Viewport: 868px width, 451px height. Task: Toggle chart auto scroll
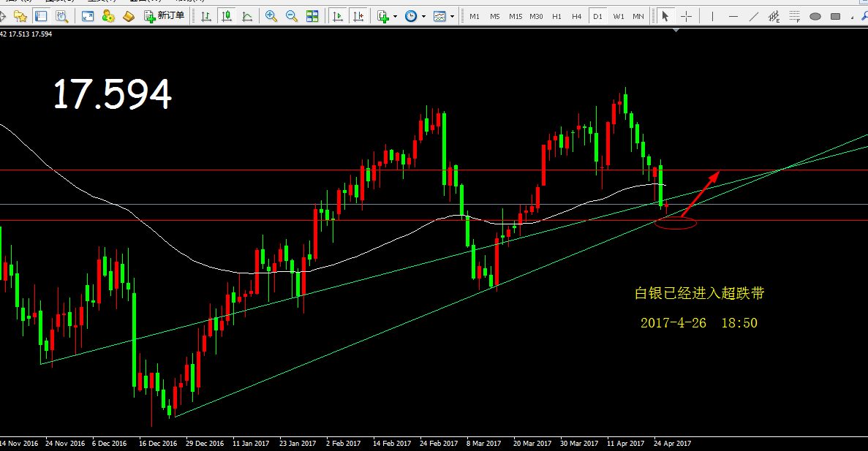click(x=338, y=16)
